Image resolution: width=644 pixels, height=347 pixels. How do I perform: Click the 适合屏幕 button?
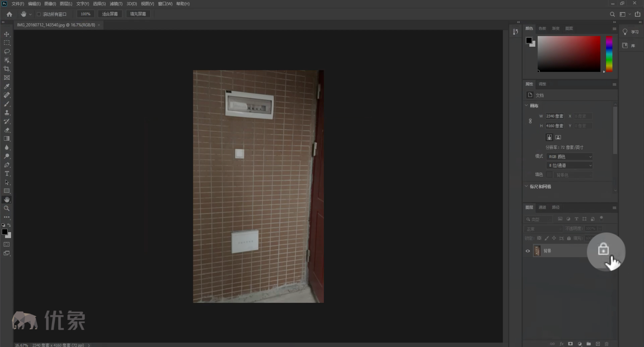point(110,14)
